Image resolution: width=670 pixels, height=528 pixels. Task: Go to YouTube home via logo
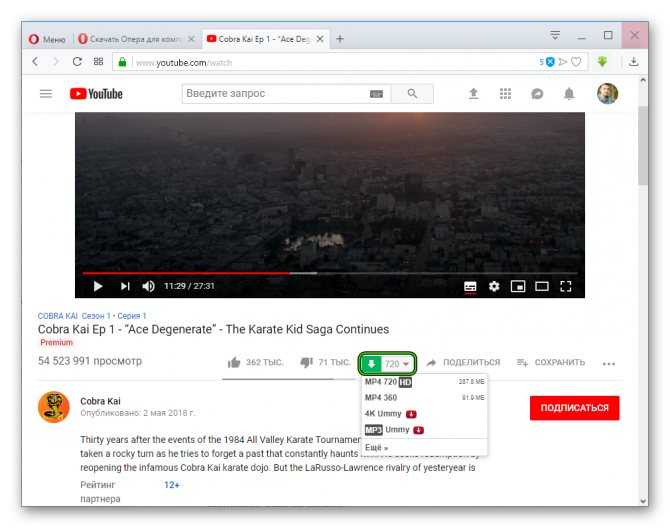click(x=96, y=94)
